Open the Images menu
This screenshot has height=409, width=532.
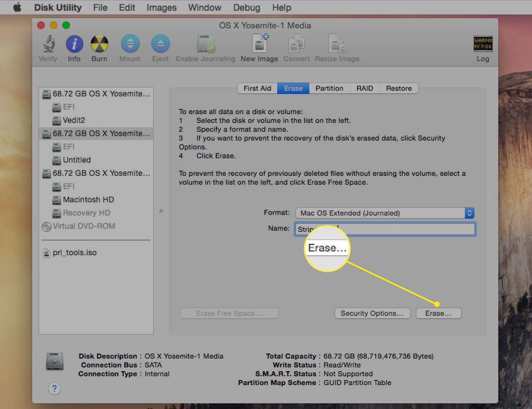click(x=162, y=7)
